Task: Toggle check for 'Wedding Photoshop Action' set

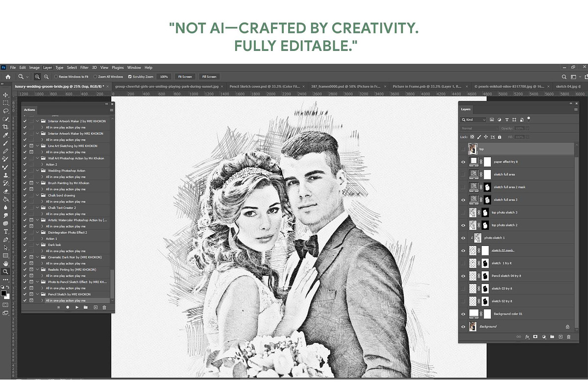Action: (25, 171)
